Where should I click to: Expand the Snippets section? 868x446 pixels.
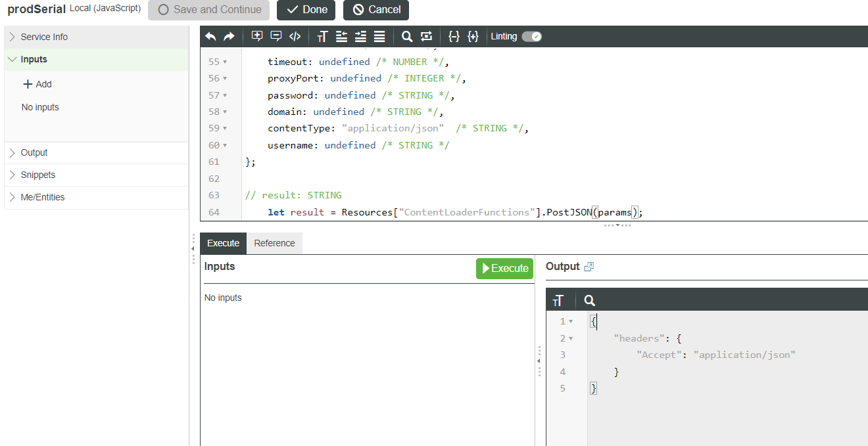point(38,175)
